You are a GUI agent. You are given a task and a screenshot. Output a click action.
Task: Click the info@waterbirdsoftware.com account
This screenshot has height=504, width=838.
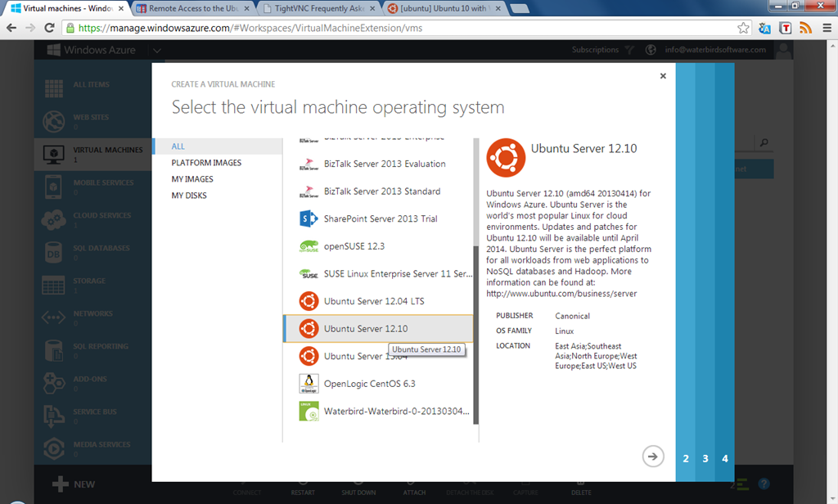tap(715, 50)
